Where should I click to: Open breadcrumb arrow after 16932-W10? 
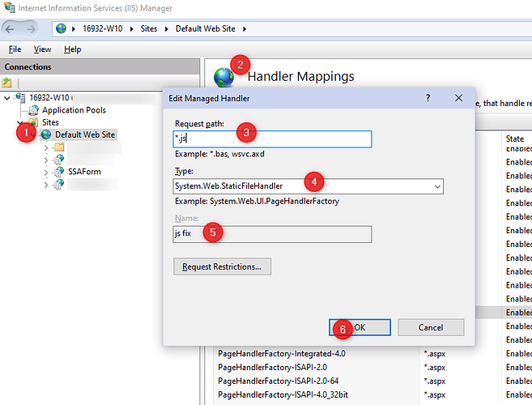[x=132, y=29]
